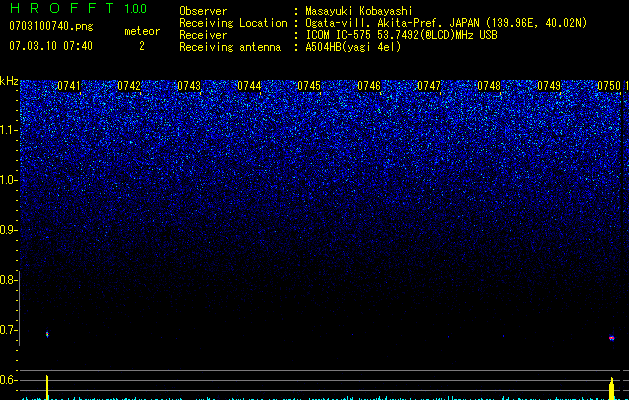Click the 0741 time marker
Screen dimensions: 629x400
(69, 86)
